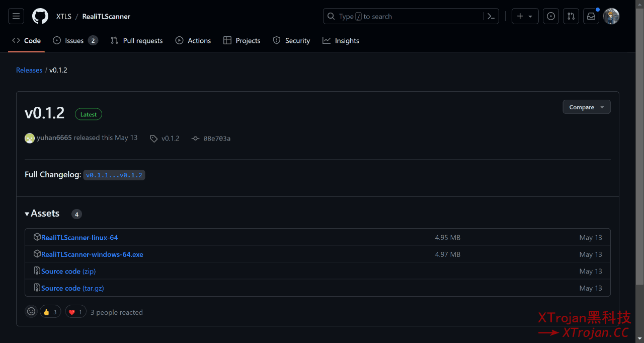
Task: Switch to the Security tab
Action: click(291, 40)
